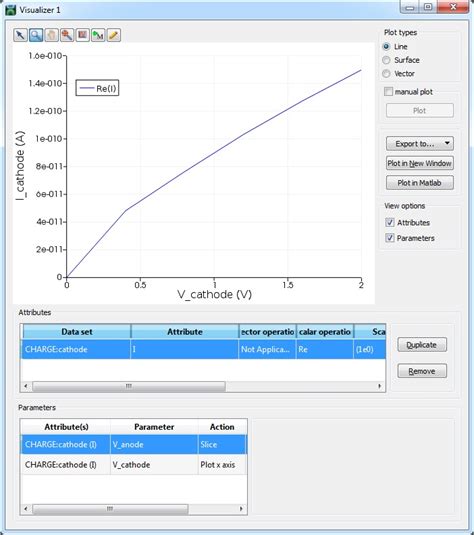Choose the Surface plot type
Viewport: 474px width, 535px height.
click(x=386, y=60)
